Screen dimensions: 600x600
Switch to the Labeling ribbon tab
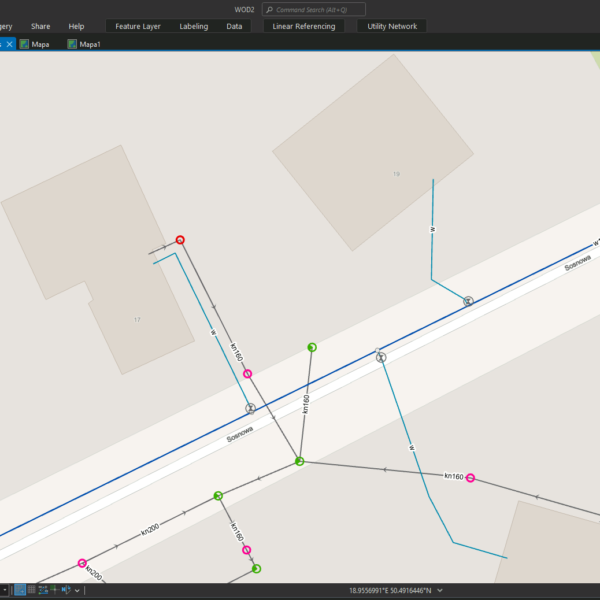[x=193, y=26]
